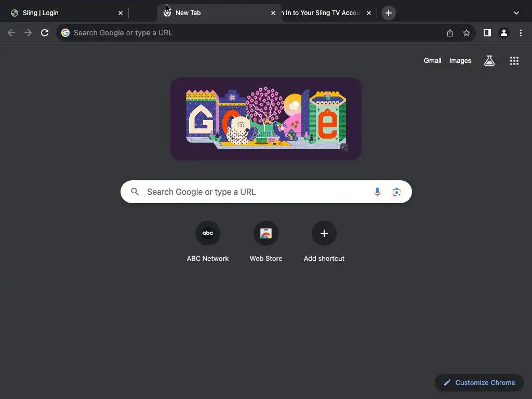Open Search Labs flask icon

[489, 61]
